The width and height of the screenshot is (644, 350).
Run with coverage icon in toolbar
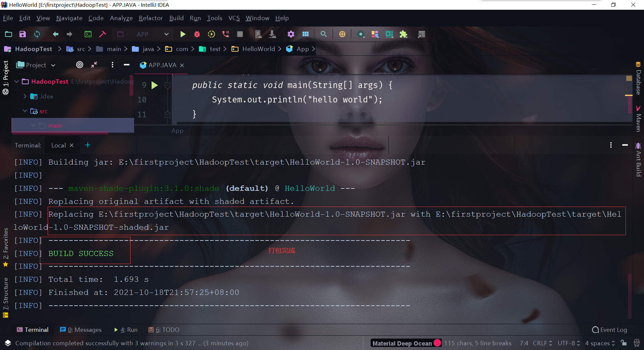(x=211, y=34)
